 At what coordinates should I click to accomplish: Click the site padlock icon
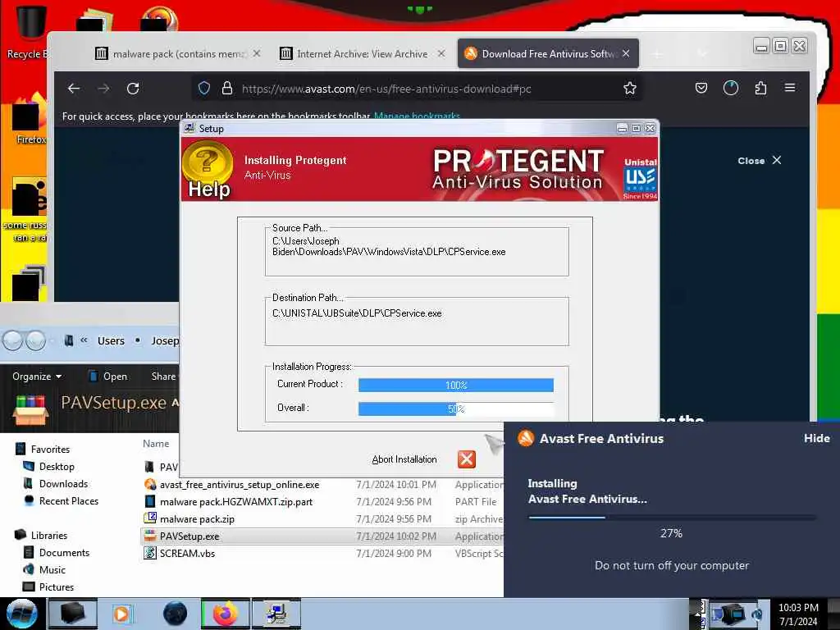[227, 89]
